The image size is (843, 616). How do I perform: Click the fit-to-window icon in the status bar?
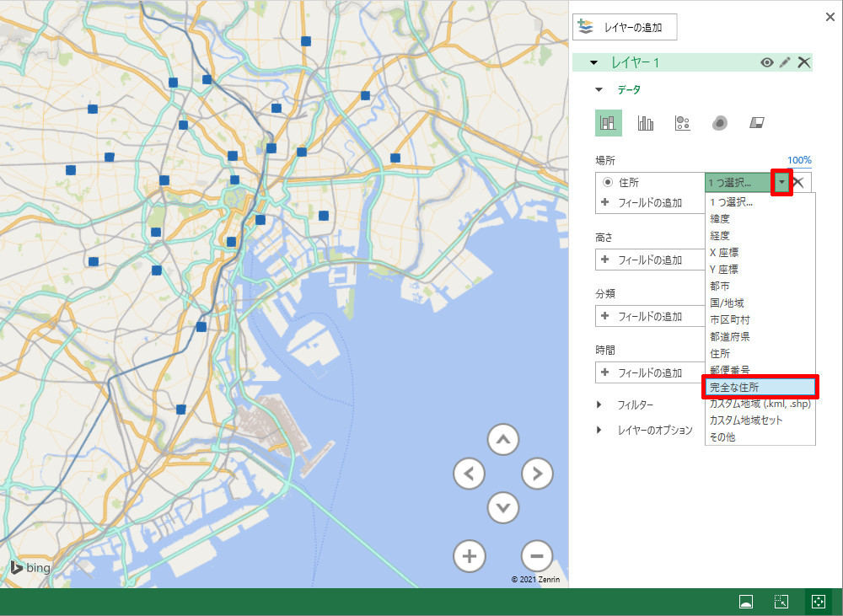[x=818, y=601]
